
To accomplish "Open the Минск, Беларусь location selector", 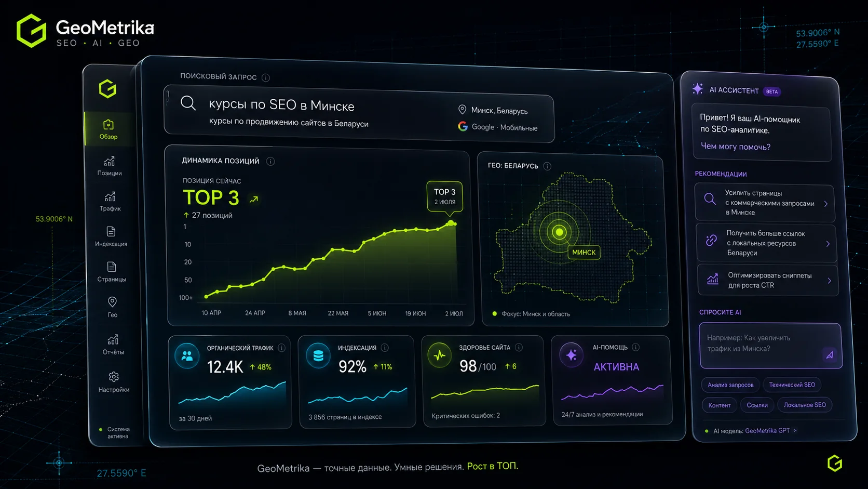I will (x=493, y=110).
